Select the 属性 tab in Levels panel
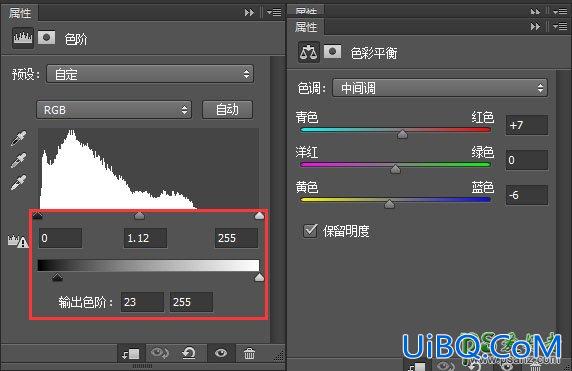The width and height of the screenshot is (572, 371). [19, 13]
